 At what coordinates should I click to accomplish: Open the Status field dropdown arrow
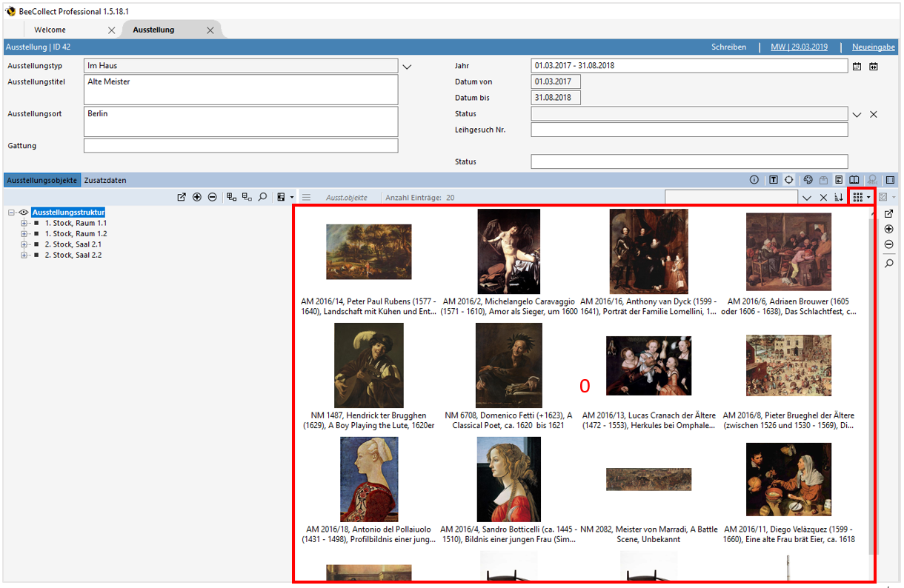tap(857, 113)
